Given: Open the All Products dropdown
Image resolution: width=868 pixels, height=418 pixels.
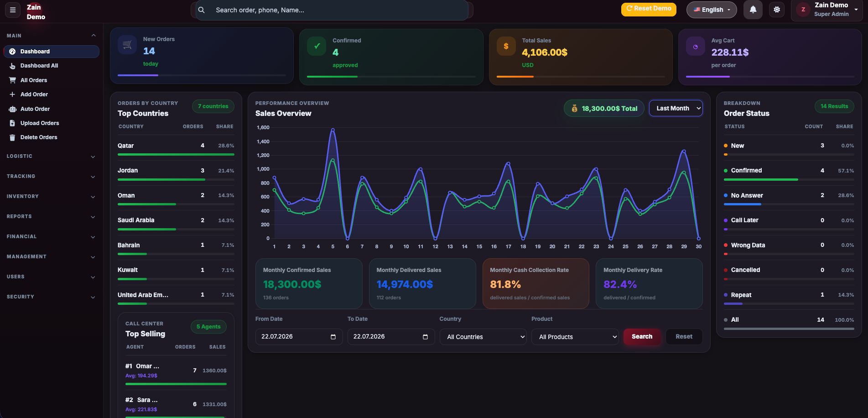Looking at the screenshot, I should [x=575, y=337].
